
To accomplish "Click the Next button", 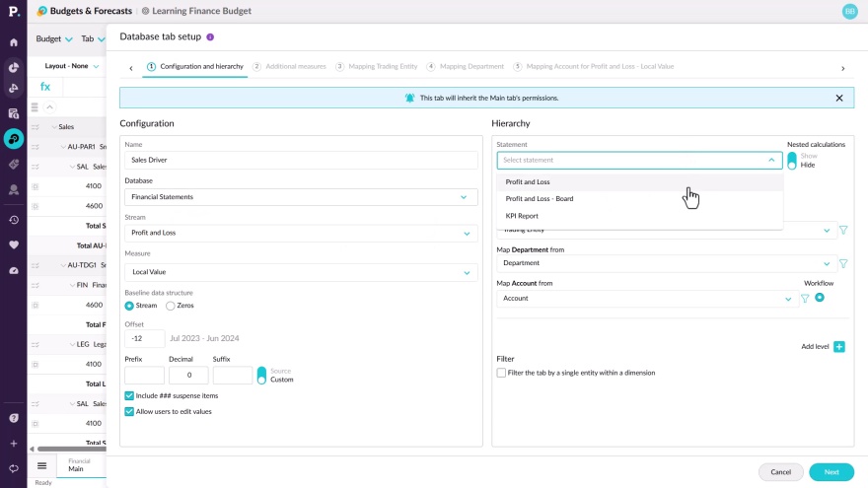I will pos(831,472).
